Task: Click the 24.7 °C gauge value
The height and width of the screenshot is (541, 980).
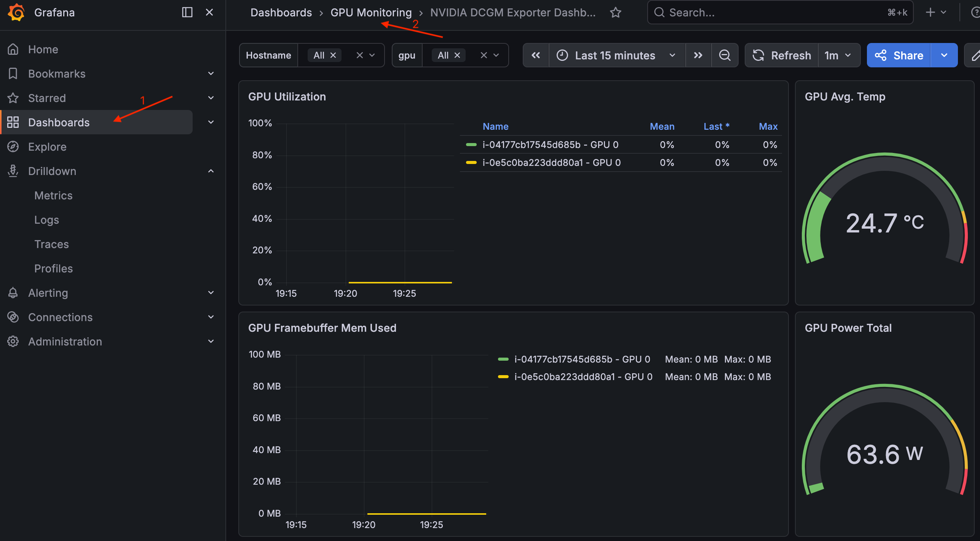Action: (x=885, y=223)
